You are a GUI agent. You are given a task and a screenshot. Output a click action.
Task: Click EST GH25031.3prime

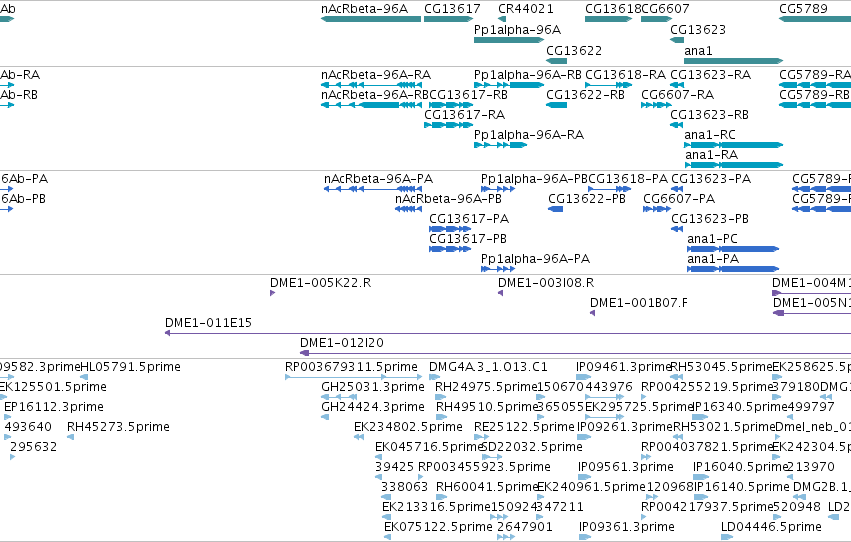(x=339, y=397)
